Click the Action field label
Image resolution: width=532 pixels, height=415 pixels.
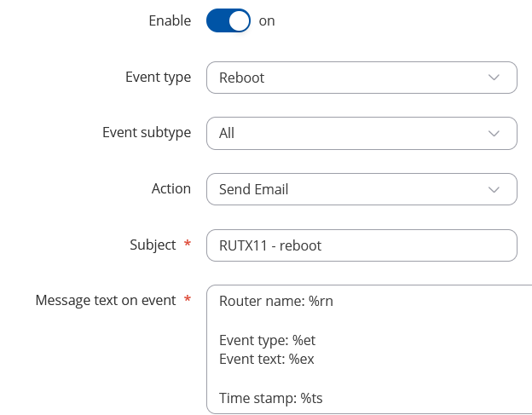click(x=171, y=188)
